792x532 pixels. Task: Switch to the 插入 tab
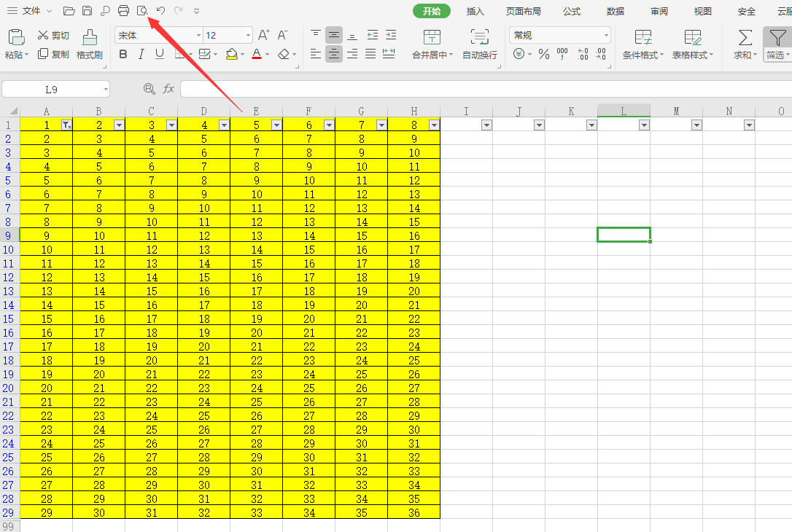475,11
